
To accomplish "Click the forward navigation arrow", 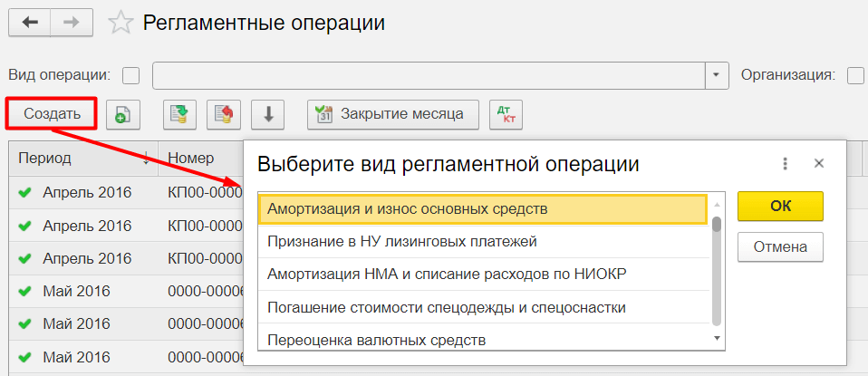I will [x=72, y=23].
